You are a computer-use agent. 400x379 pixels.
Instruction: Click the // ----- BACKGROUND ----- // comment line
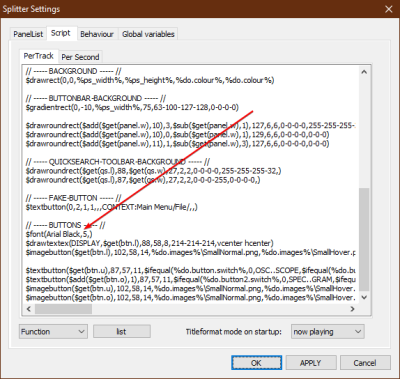pyautogui.click(x=73, y=71)
